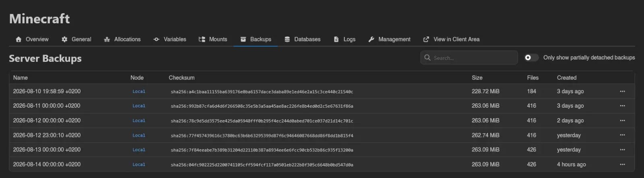
Task: Open Local node link for 2026-08-14 backup
Action: click(139, 164)
